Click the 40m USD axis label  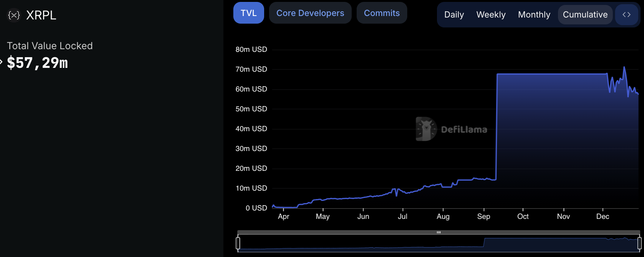click(x=251, y=129)
